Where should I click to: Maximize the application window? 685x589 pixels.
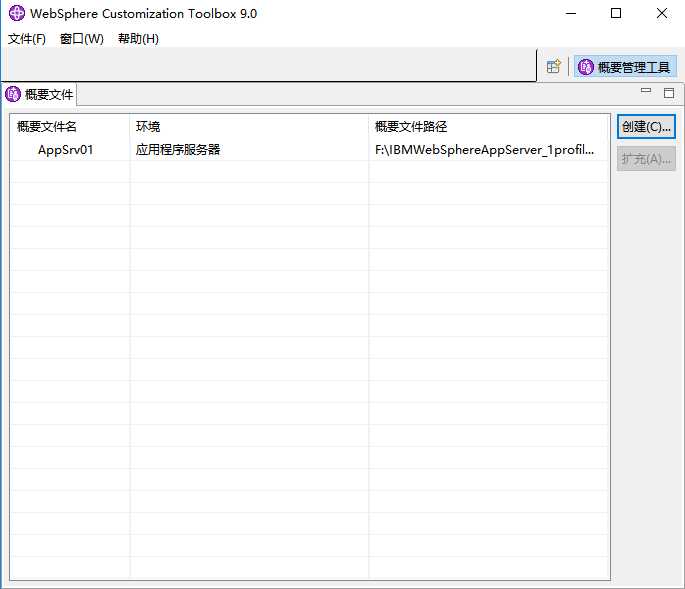616,14
